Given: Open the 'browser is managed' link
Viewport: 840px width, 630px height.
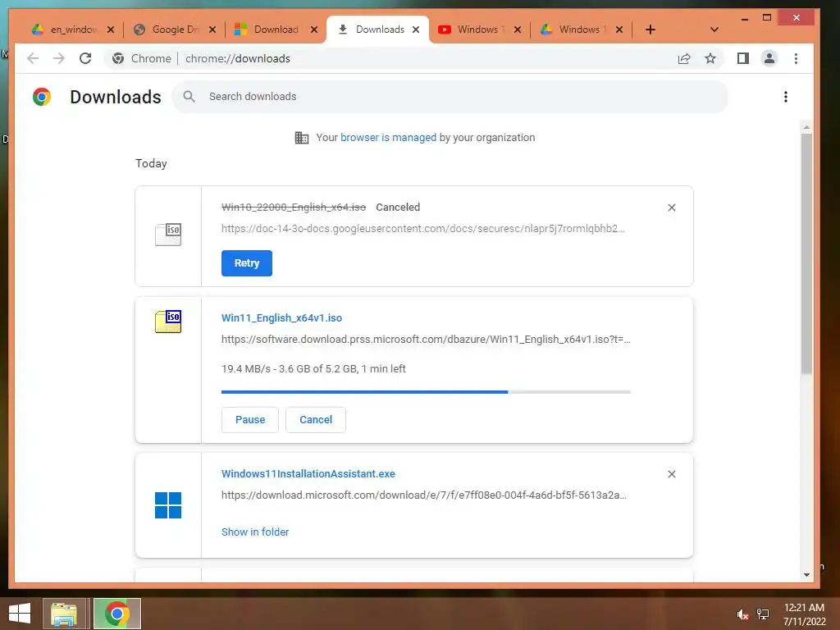Looking at the screenshot, I should [x=388, y=138].
